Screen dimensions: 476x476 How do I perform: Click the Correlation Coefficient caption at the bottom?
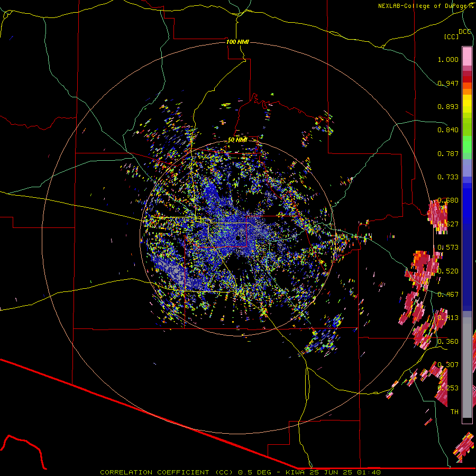[240, 472]
